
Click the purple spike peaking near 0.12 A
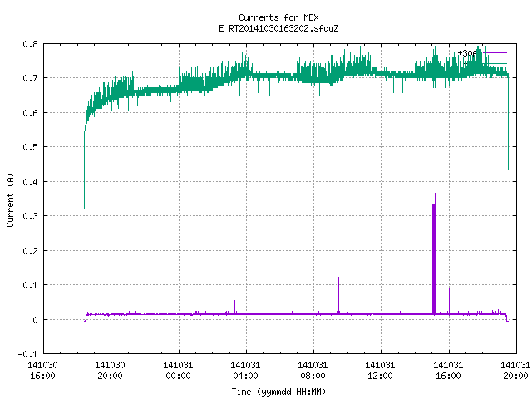[x=338, y=294]
